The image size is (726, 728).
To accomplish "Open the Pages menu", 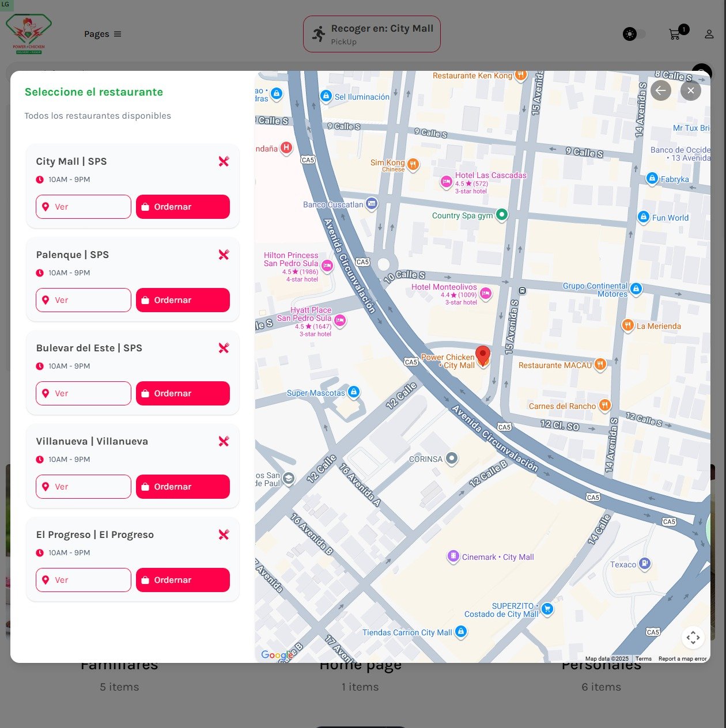I will (x=103, y=34).
